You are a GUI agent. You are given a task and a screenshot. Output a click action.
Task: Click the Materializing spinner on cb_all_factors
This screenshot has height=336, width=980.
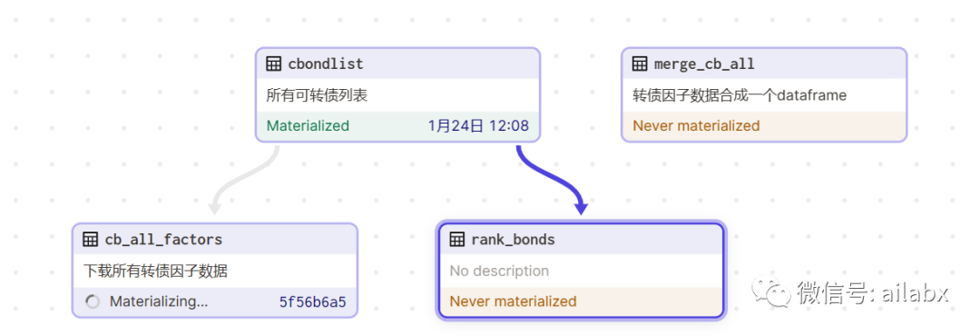[93, 302]
